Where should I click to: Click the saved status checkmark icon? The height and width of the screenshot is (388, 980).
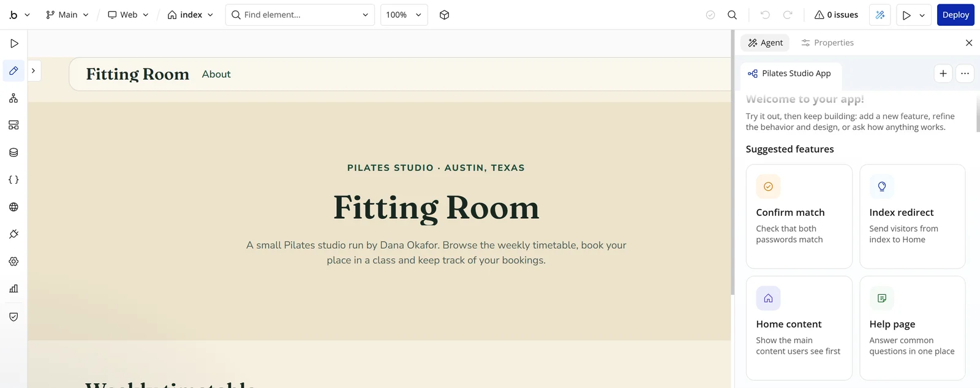(710, 15)
